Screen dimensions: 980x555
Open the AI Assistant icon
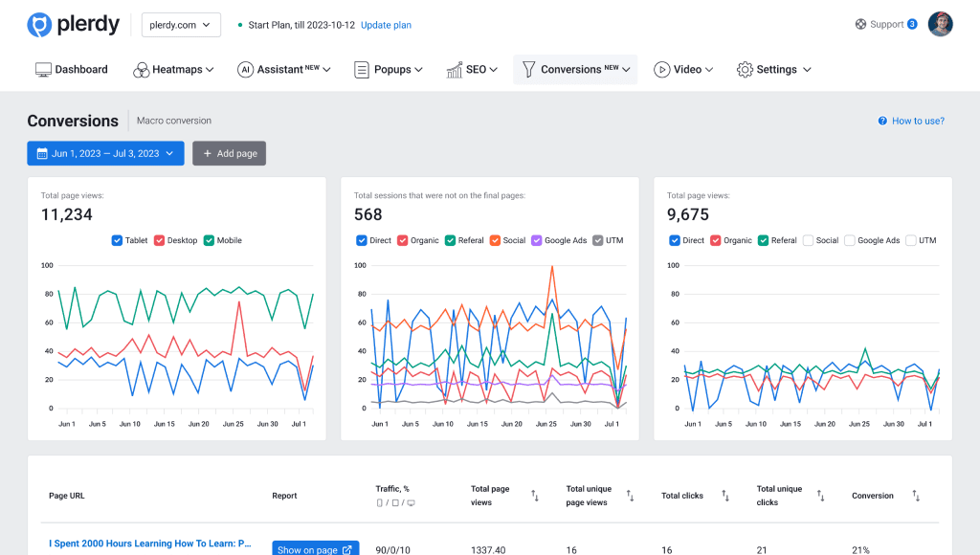point(248,69)
